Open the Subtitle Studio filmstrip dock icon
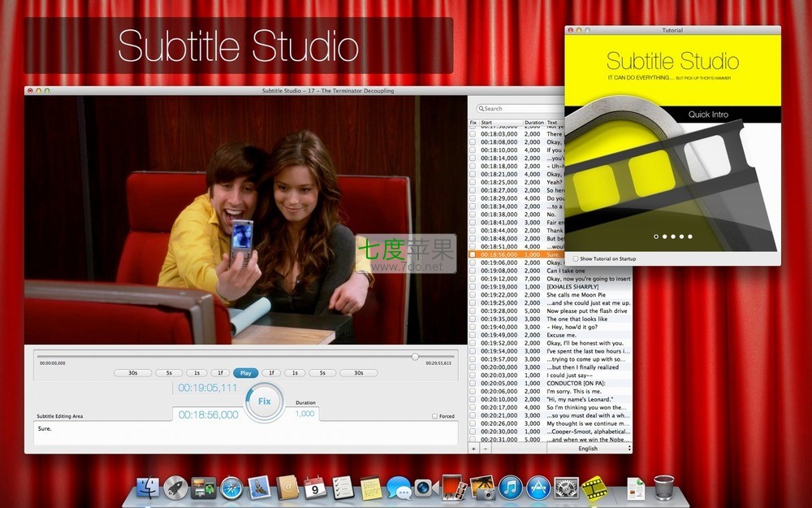The image size is (812, 508). (x=594, y=488)
